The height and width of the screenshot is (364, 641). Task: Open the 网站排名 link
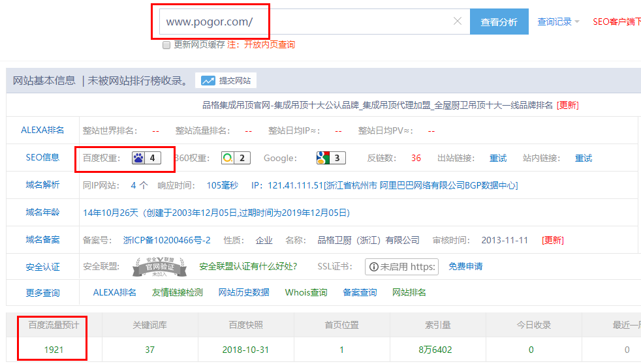[x=409, y=292]
